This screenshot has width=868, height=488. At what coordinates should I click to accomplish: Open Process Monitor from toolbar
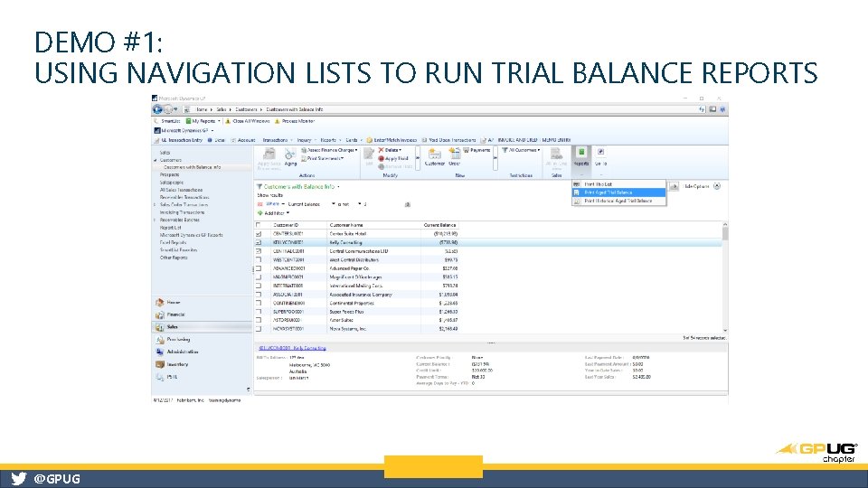coord(295,121)
